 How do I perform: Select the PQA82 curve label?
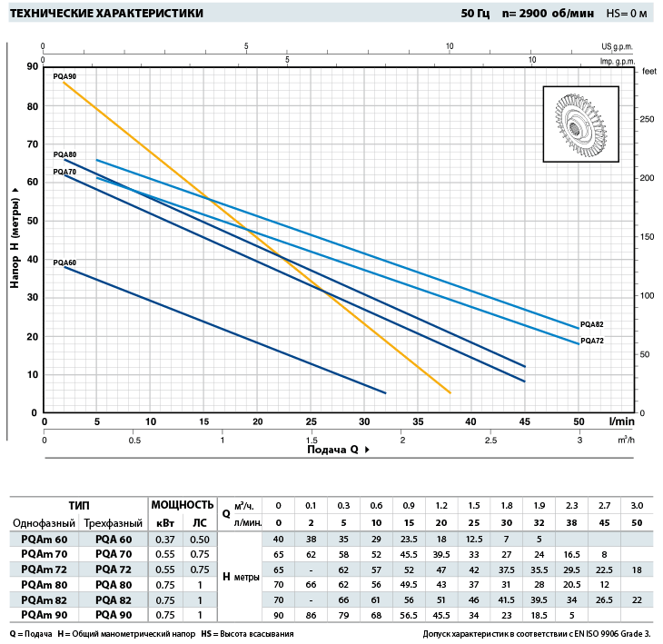(592, 324)
